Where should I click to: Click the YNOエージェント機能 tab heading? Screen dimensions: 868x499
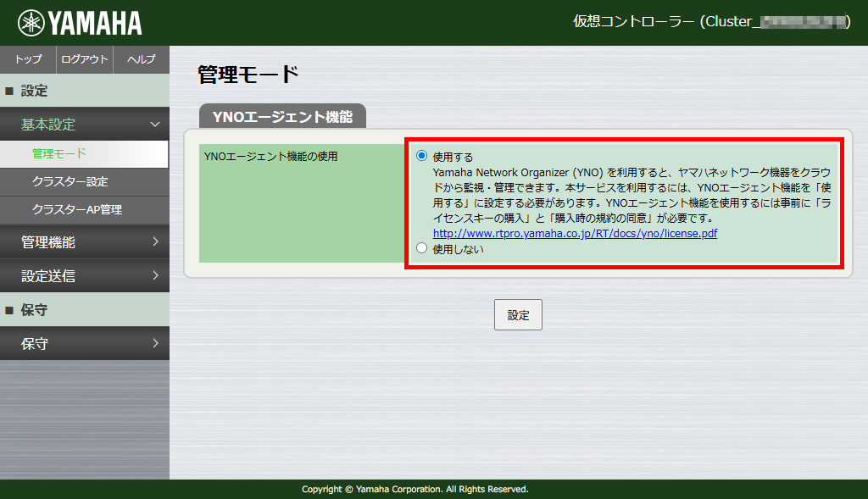pos(282,116)
